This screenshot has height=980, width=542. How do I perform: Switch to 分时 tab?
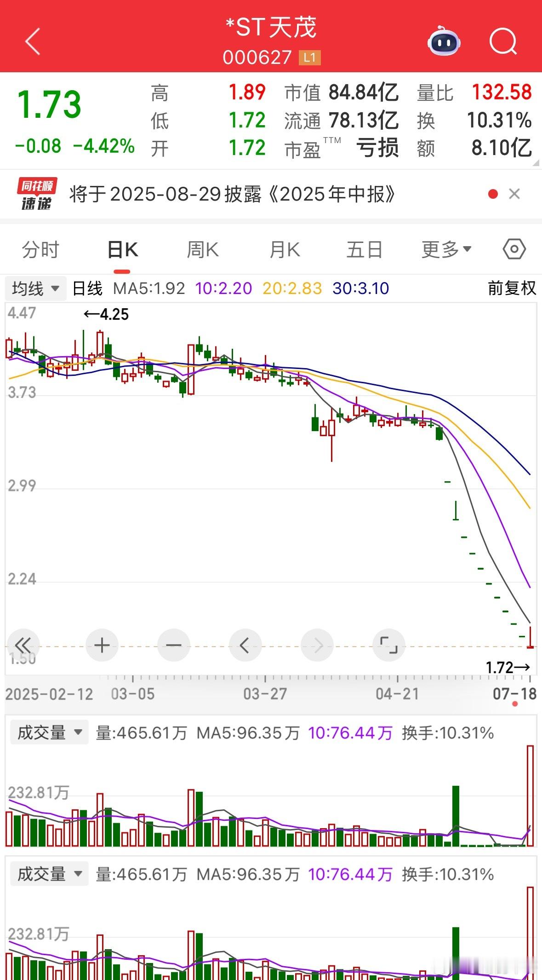coord(41,250)
